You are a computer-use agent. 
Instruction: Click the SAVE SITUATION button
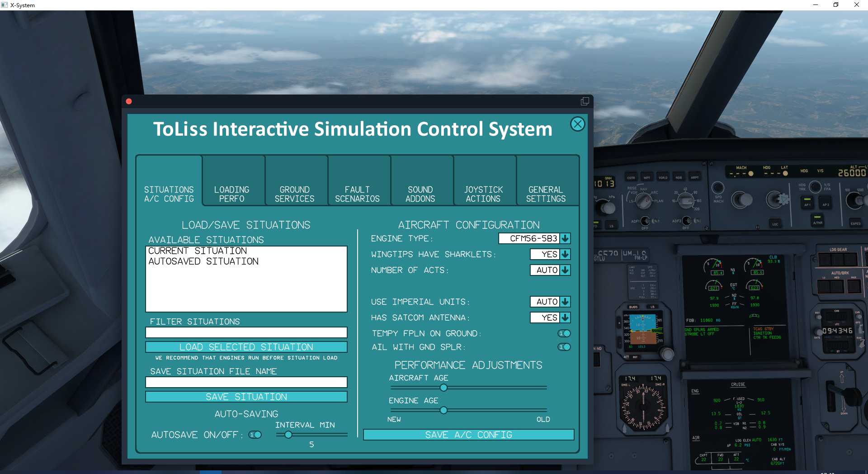click(246, 397)
